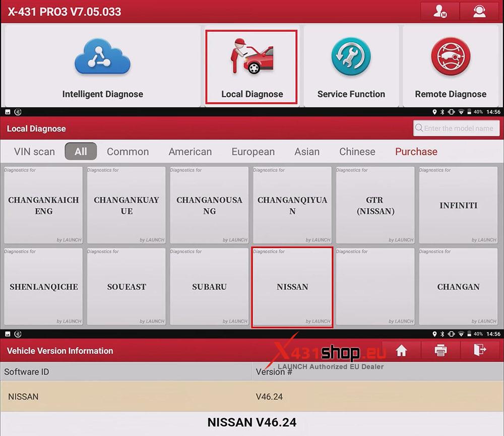Open the tile labeled only CHANGAN
Image resolution: width=504 pixels, height=436 pixels.
pyautogui.click(x=458, y=286)
